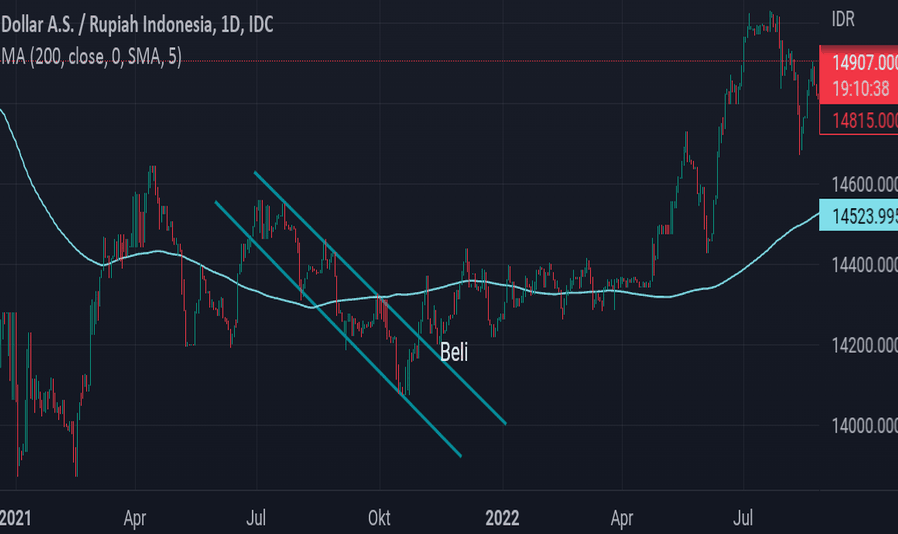The width and height of the screenshot is (898, 534).
Task: Select the lower teal channel trend line
Action: click(x=338, y=329)
